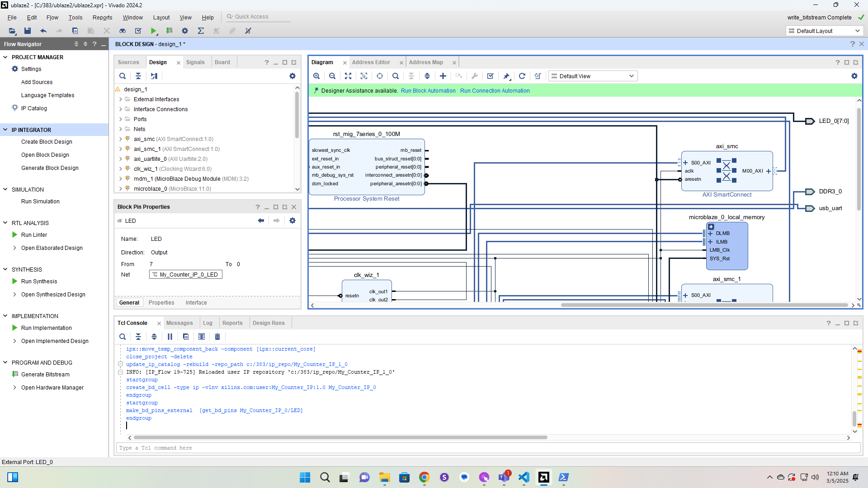
Task: Click the Add IP plus icon
Action: point(443,76)
